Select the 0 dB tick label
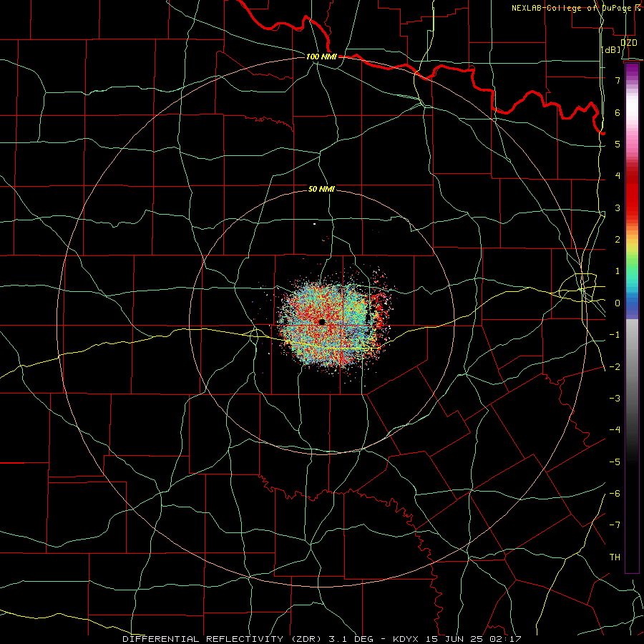Screen dimensions: 644x644 click(x=618, y=303)
